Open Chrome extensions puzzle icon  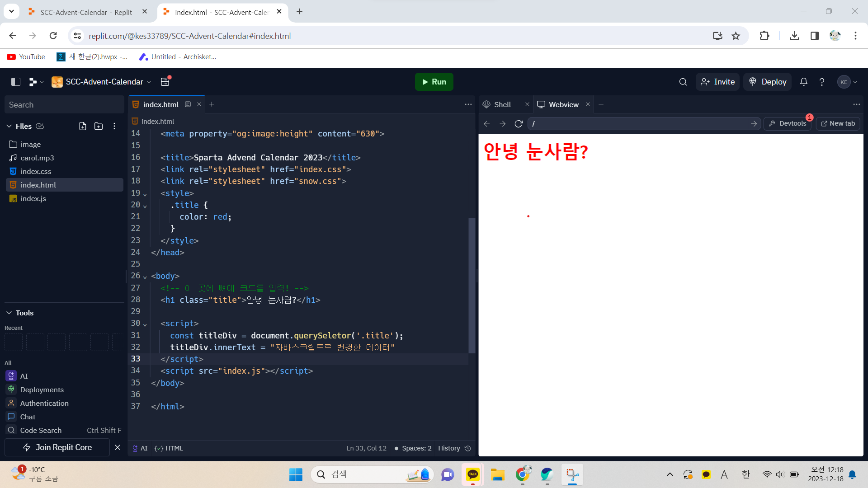tap(764, 36)
